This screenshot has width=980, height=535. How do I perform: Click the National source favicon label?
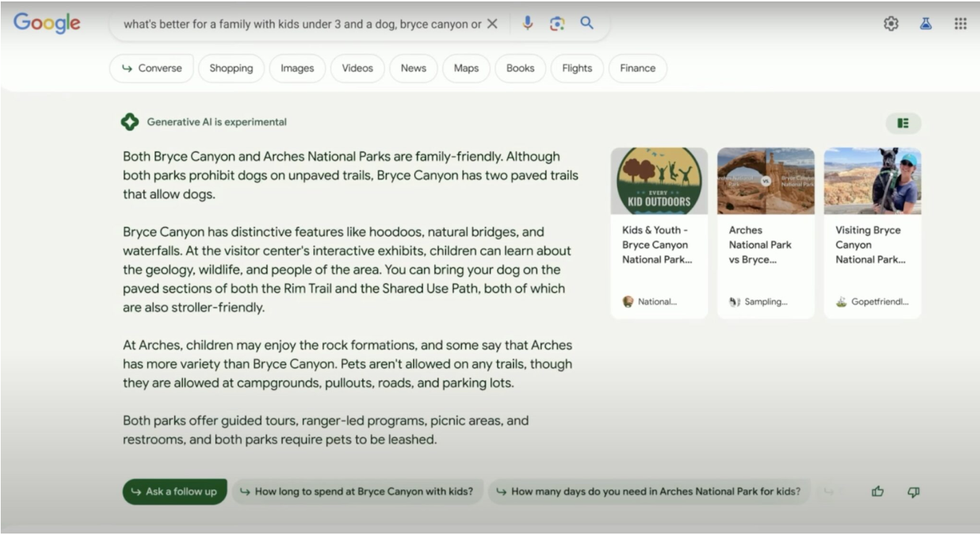[650, 302]
